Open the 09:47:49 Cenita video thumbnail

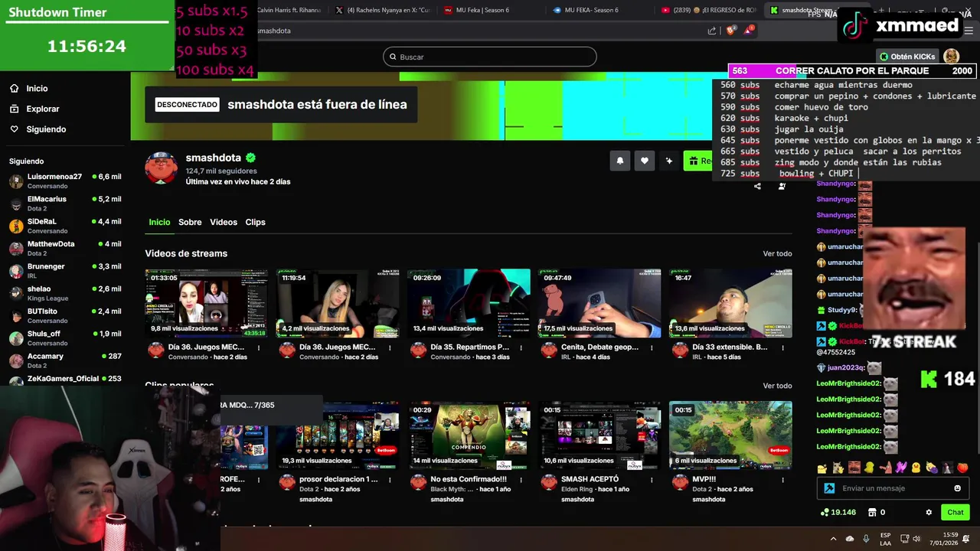(599, 303)
